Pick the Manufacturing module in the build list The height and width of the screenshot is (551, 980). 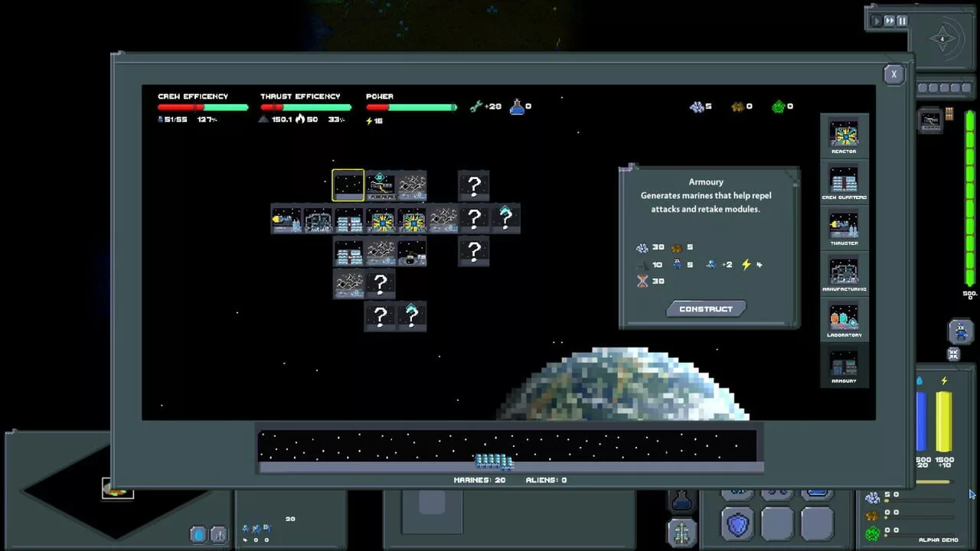pos(844,274)
